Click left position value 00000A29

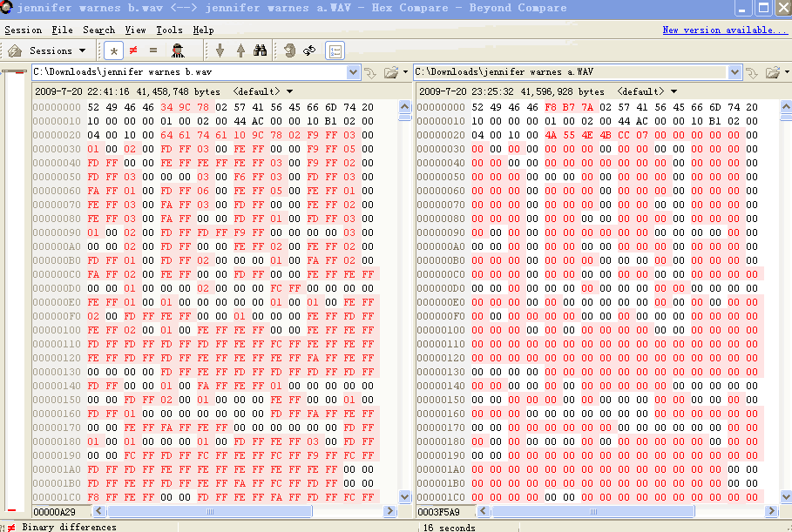coord(55,512)
